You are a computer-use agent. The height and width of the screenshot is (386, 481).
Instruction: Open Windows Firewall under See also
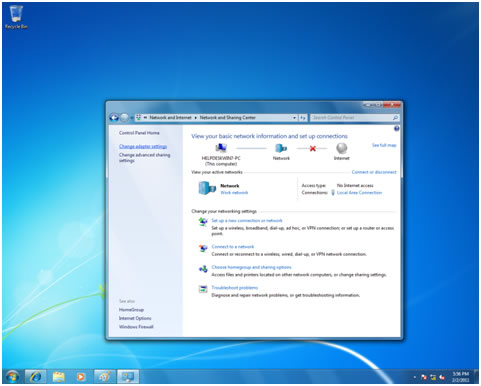tap(136, 327)
